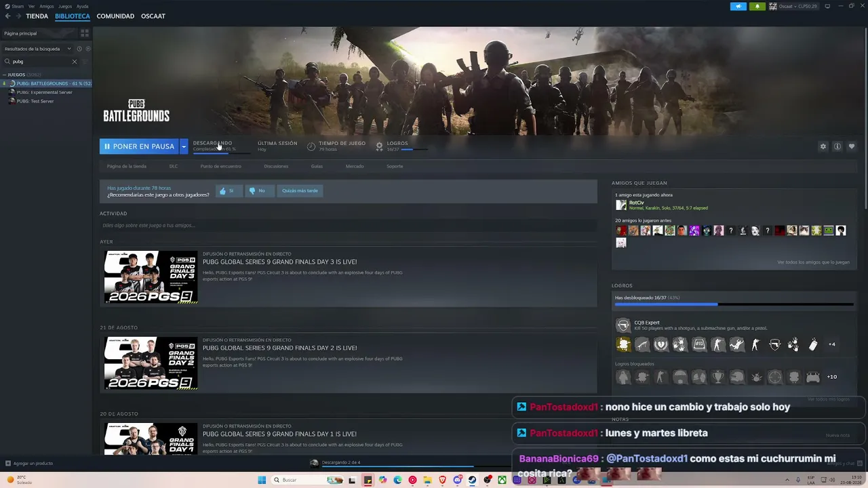Show game information icon
The image size is (868, 488).
click(x=837, y=146)
